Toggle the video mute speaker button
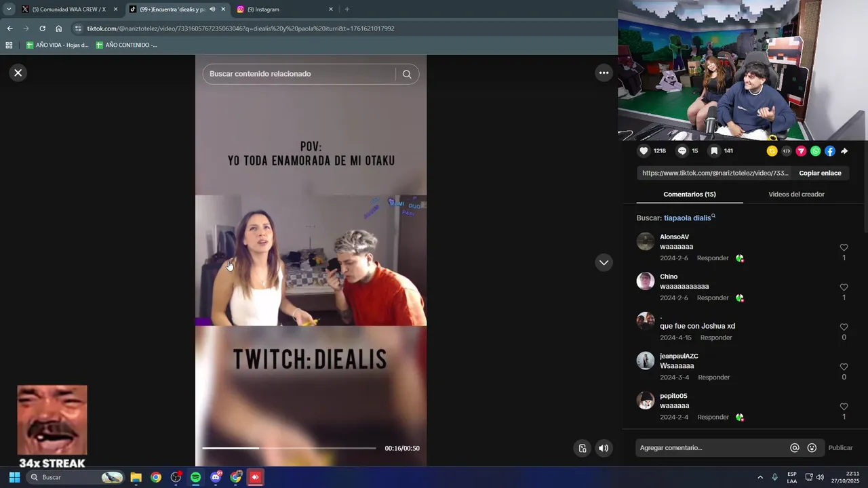 coord(603,448)
